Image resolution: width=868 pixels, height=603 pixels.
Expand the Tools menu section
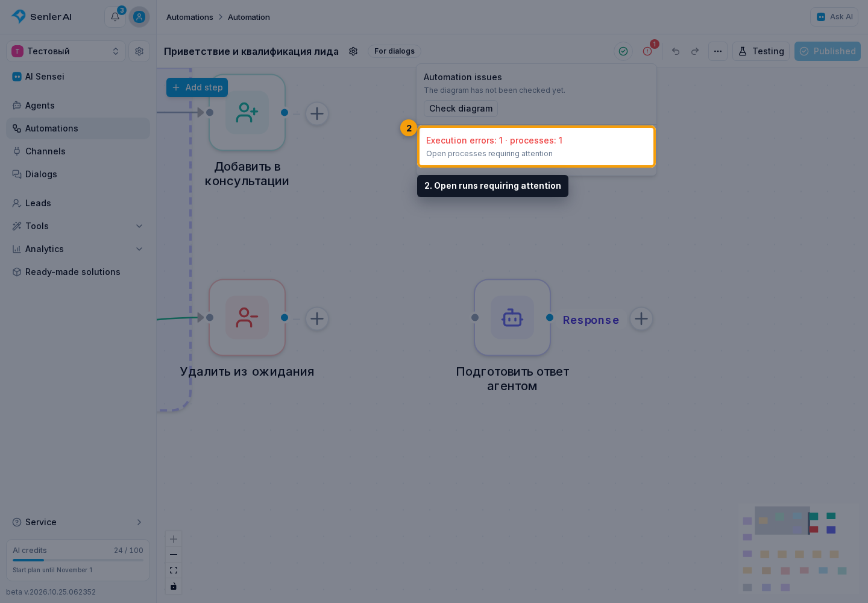(x=78, y=226)
